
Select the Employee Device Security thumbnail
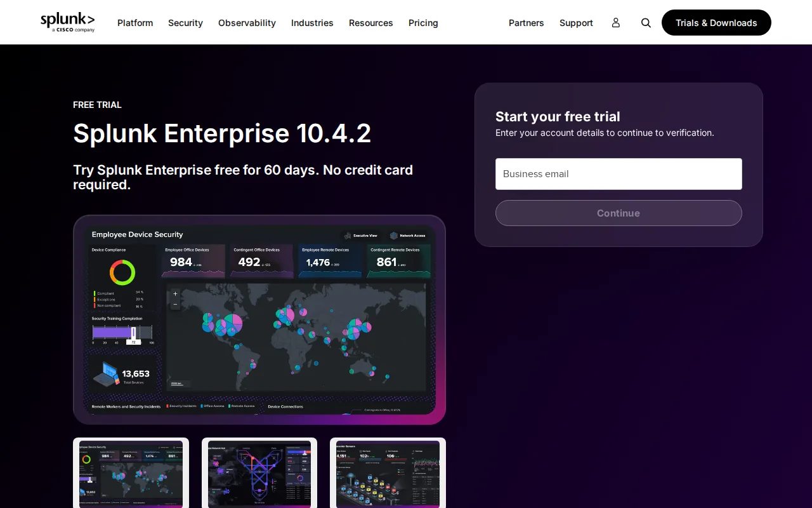click(x=131, y=473)
